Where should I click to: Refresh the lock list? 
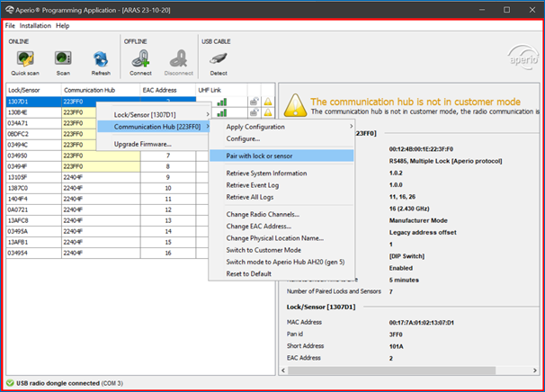click(x=101, y=63)
